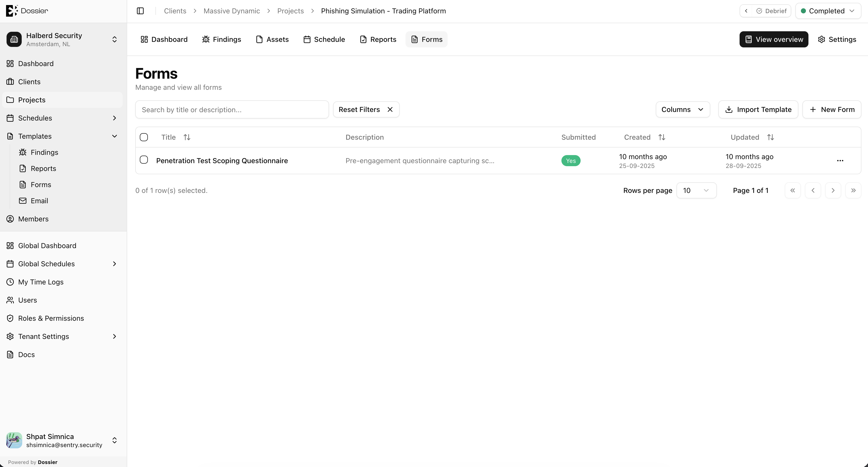Screen dimensions: 868x467
Task: Open project Settings
Action: [837, 39]
